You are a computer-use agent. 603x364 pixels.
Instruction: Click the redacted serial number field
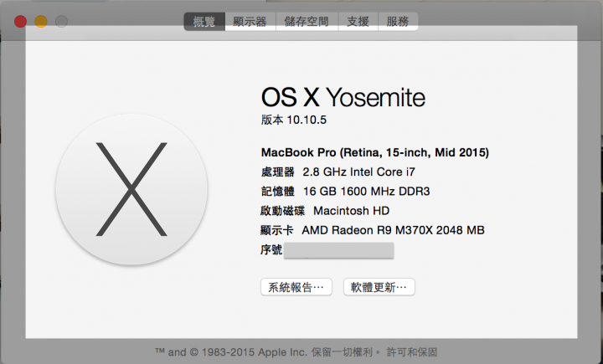tap(338, 250)
